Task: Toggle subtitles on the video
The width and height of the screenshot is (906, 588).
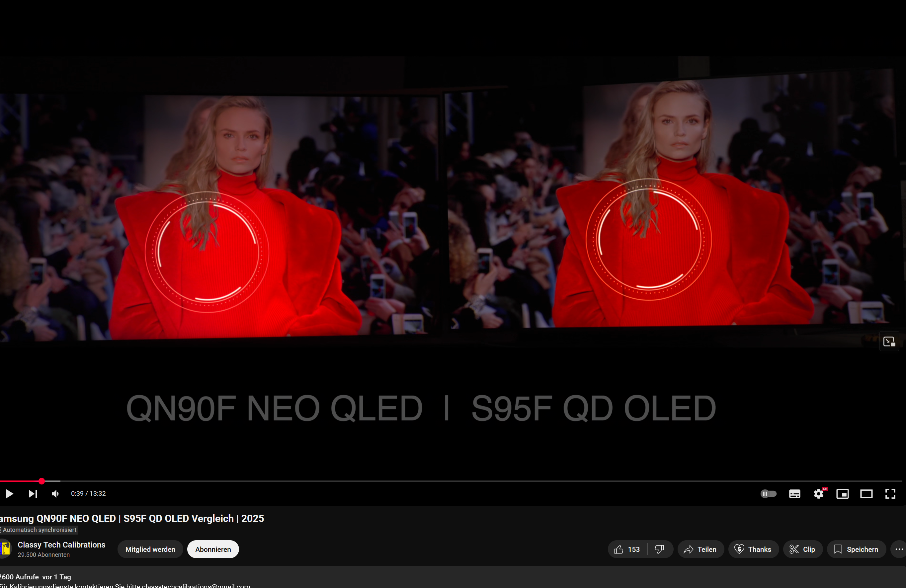Action: (x=794, y=494)
